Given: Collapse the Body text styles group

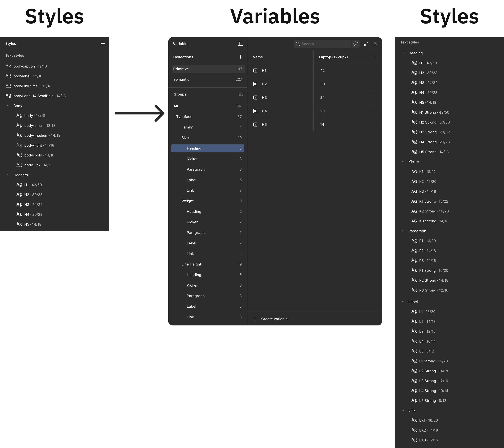Looking at the screenshot, I should pos(8,106).
